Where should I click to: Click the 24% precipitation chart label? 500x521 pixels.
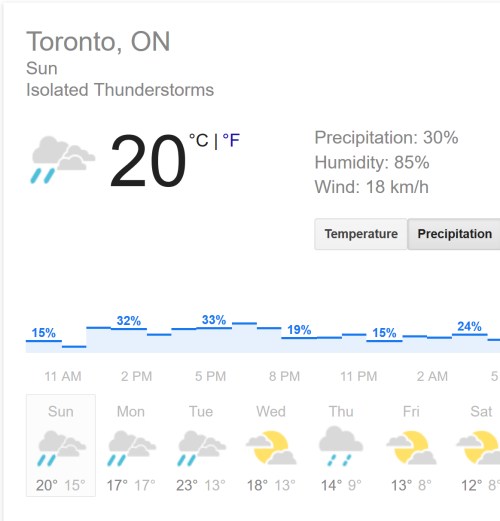coord(469,326)
